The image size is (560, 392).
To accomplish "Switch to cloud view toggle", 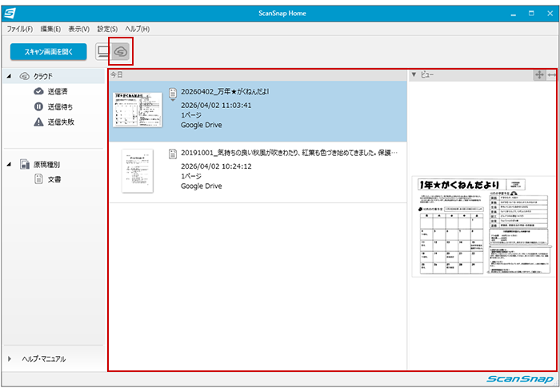I will pos(121,52).
